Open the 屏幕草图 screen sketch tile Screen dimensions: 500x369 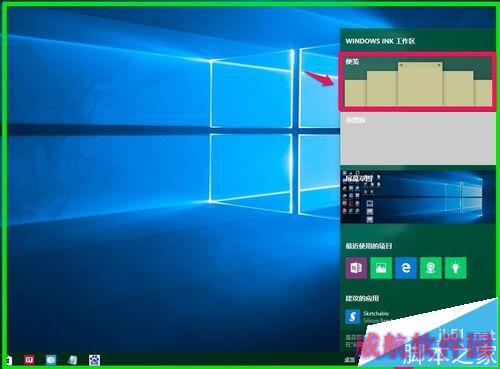[418, 197]
